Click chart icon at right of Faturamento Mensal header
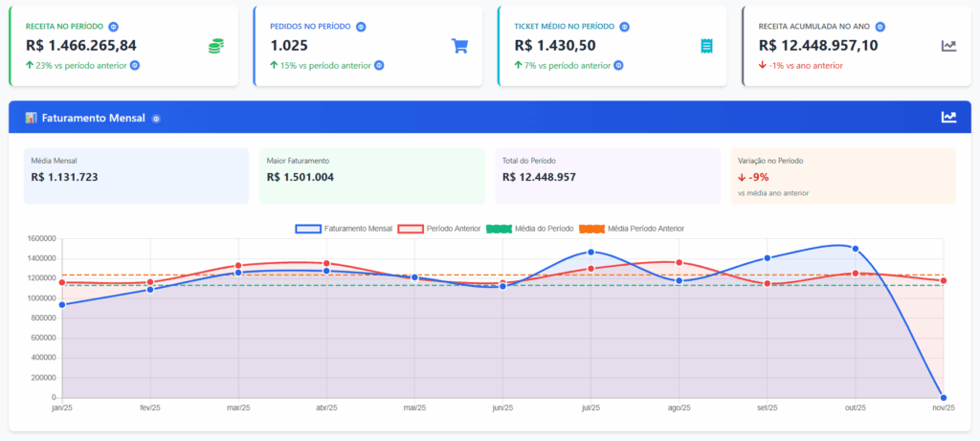Image resolution: width=980 pixels, height=441 pixels. coord(948,117)
